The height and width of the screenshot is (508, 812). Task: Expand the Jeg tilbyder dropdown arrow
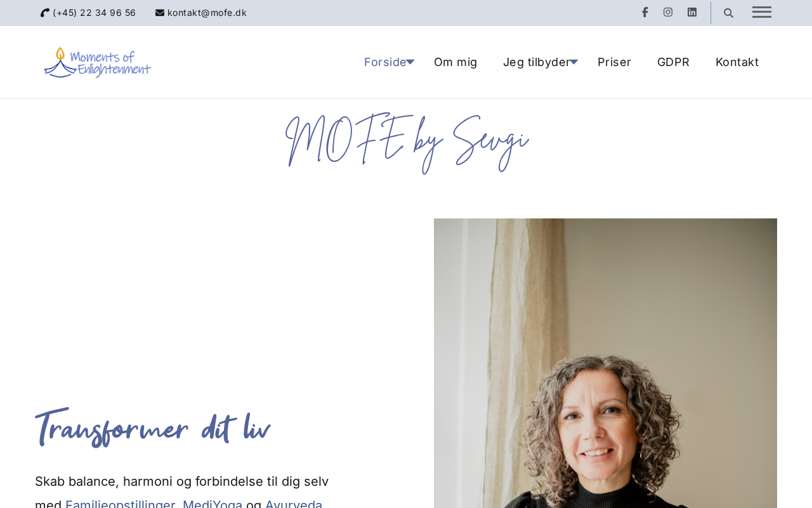pos(574,62)
